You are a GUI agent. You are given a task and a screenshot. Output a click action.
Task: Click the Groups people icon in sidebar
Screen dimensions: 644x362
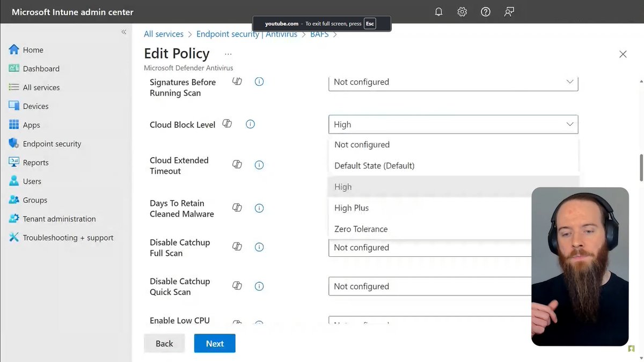(x=14, y=200)
